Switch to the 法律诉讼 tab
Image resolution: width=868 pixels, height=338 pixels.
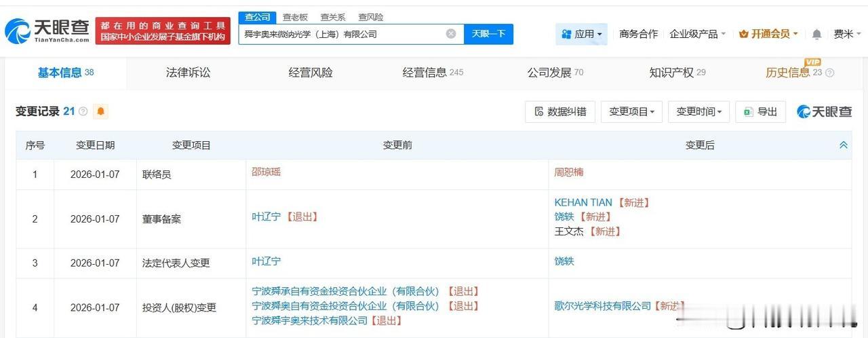[189, 73]
